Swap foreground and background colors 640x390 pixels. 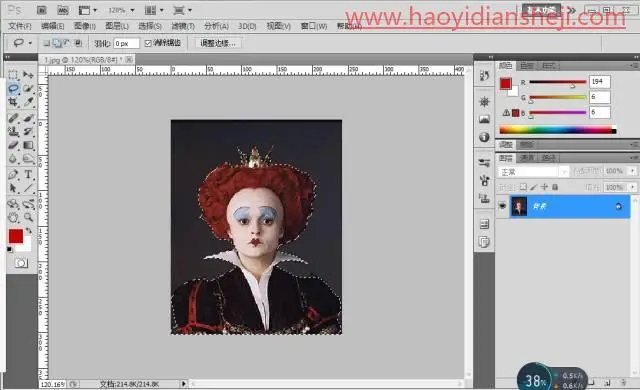point(28,231)
